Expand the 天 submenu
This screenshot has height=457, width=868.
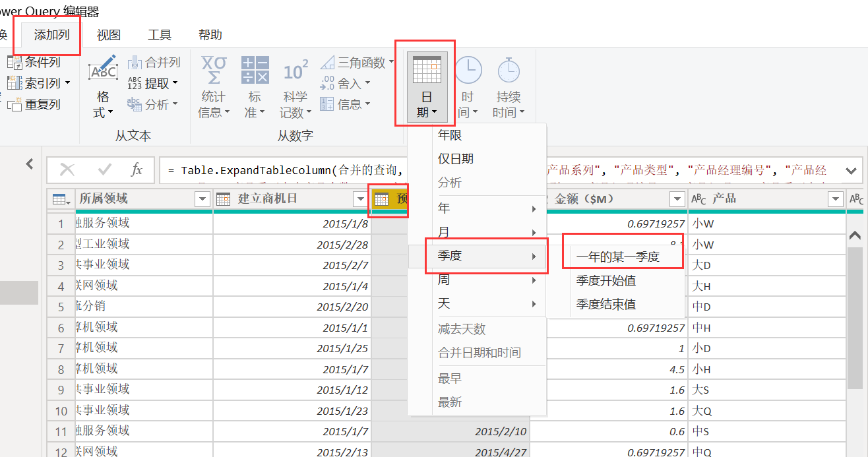click(478, 304)
